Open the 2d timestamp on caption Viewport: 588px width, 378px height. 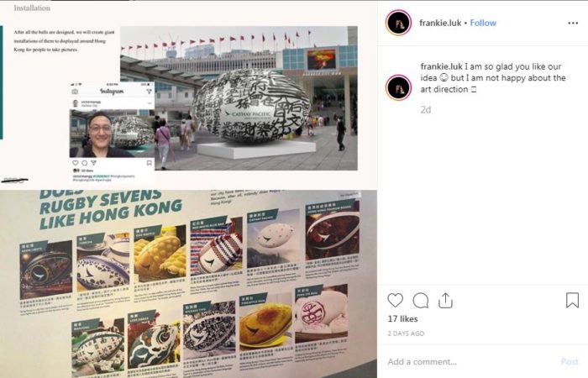426,110
